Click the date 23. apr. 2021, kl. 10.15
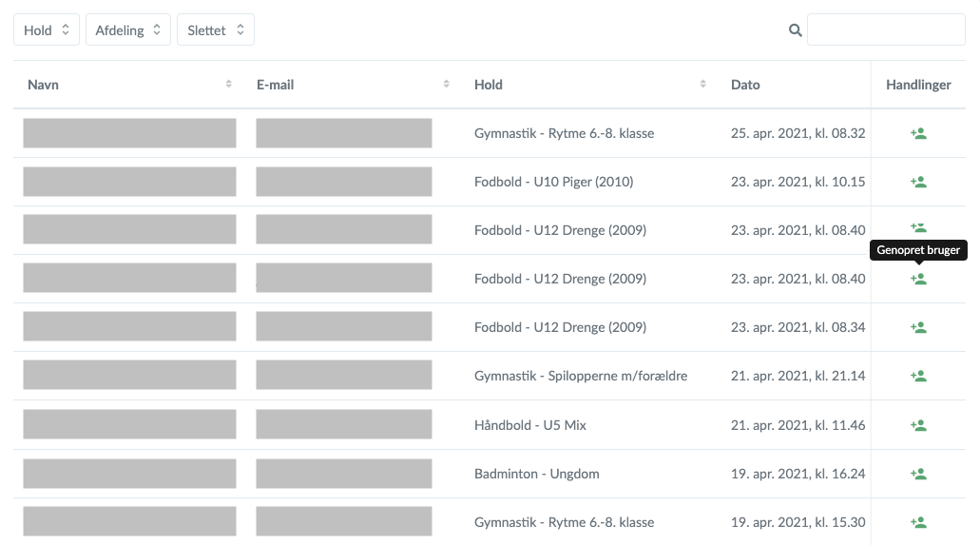 tap(797, 182)
